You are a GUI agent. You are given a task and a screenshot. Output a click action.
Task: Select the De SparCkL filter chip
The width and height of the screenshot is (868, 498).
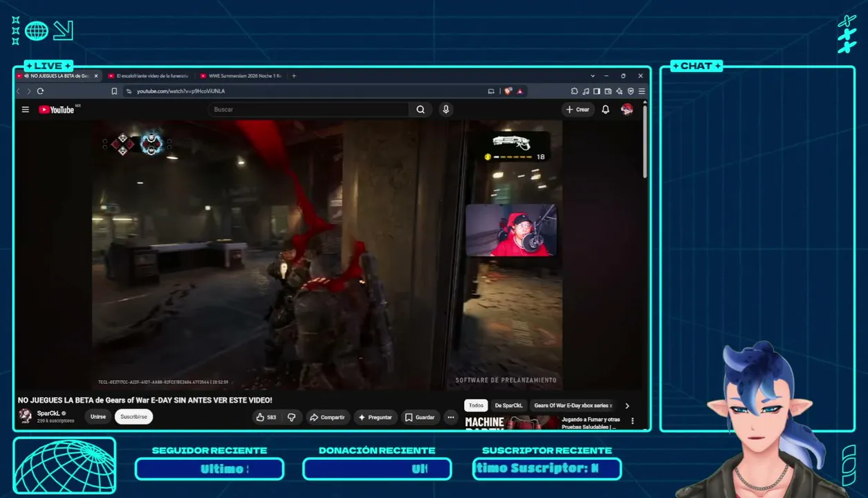pos(509,406)
